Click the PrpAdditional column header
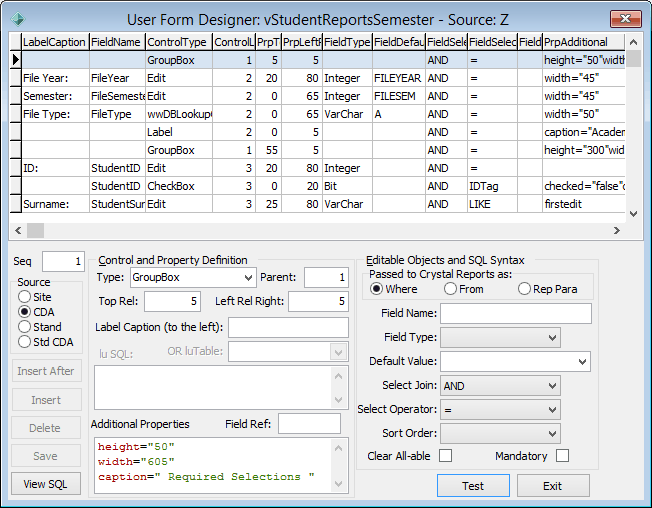Screen dimensions: 652x508 click(583, 42)
